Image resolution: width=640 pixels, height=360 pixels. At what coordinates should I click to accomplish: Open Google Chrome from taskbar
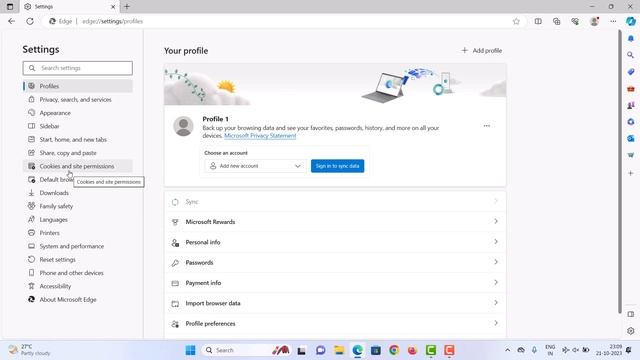point(394,350)
